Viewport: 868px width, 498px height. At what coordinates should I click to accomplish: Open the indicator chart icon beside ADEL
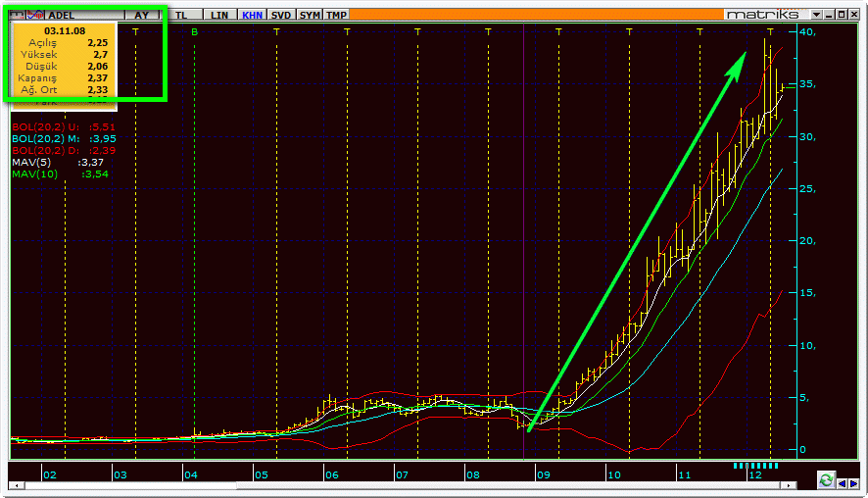[x=35, y=15]
